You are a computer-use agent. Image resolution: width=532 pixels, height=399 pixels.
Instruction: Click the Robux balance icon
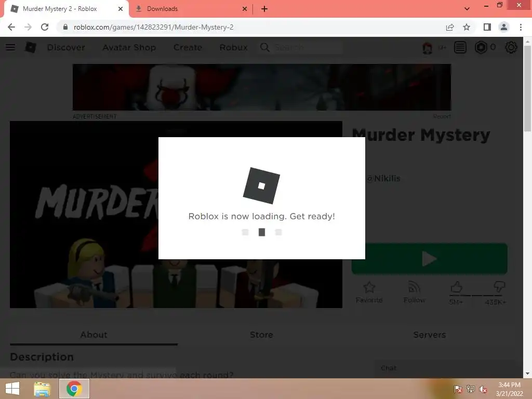481,47
